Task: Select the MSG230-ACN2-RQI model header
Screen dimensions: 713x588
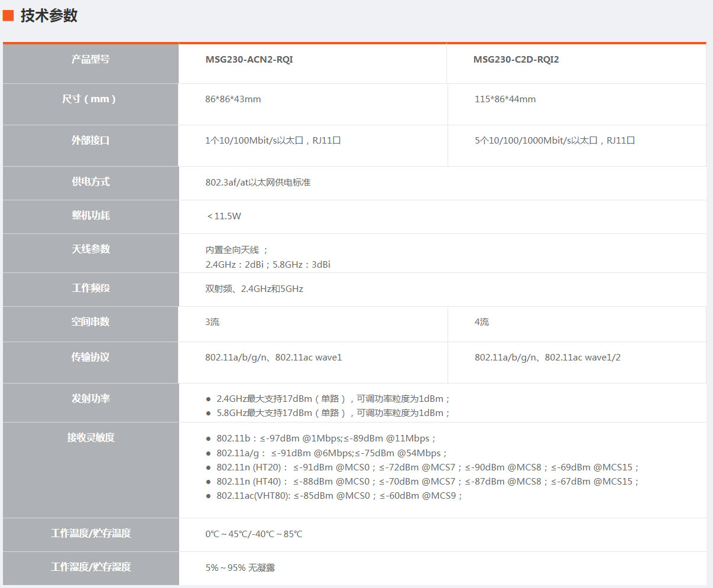Action: tap(249, 60)
